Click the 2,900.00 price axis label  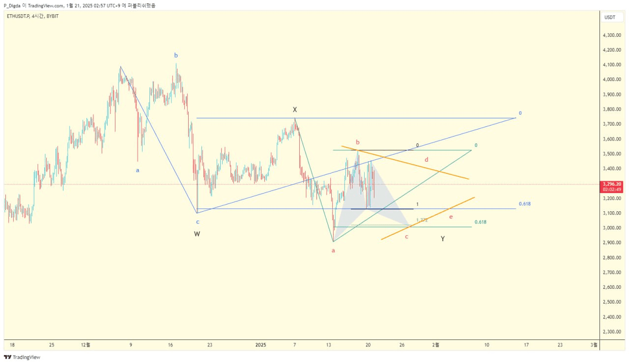click(x=611, y=243)
